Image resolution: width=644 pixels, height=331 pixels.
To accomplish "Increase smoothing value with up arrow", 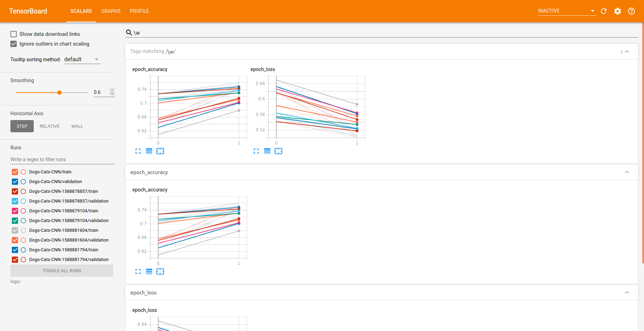I will (x=112, y=90).
